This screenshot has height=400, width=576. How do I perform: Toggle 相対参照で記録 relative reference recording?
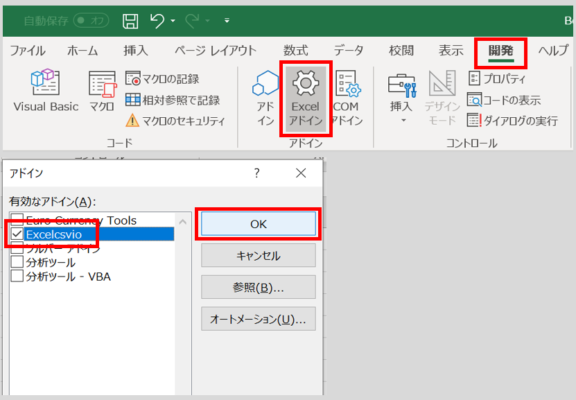pyautogui.click(x=172, y=100)
